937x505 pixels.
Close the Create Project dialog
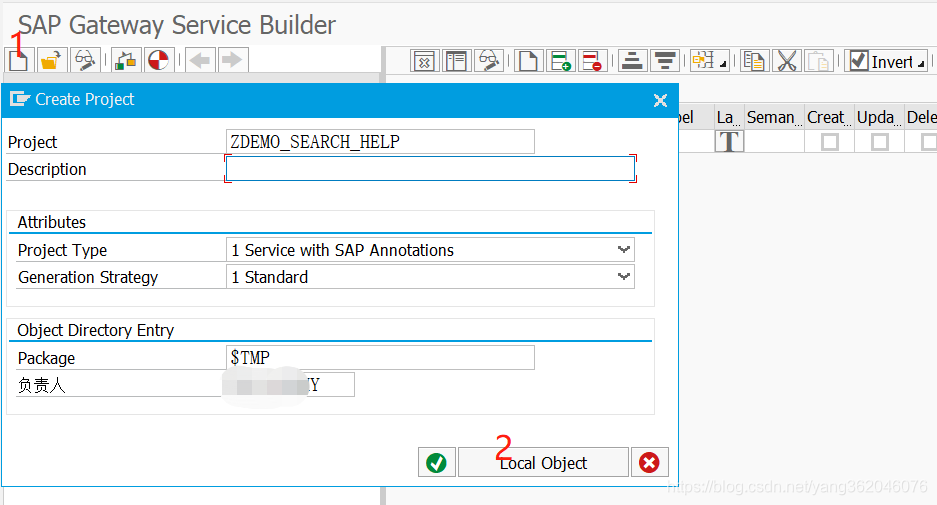point(660,100)
